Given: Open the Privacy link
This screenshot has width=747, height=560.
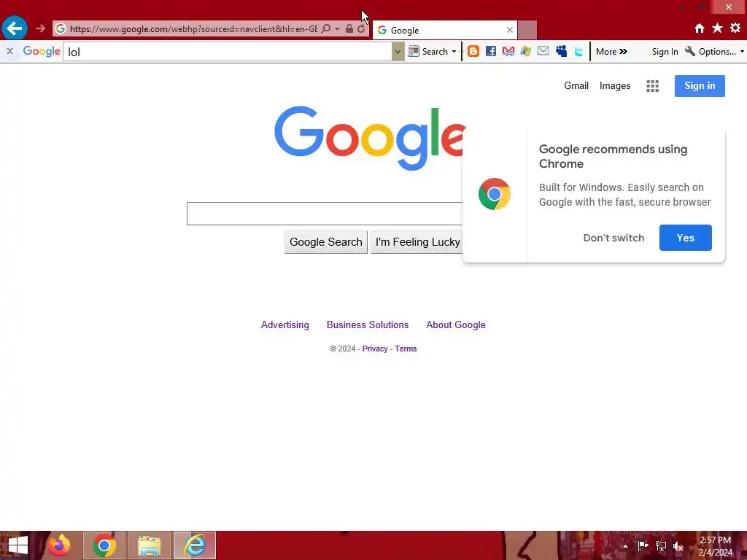Looking at the screenshot, I should pyautogui.click(x=374, y=349).
